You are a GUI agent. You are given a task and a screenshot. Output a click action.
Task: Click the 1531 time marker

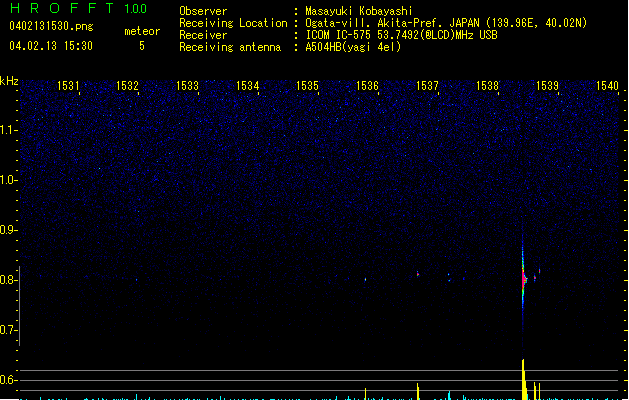pos(68,87)
